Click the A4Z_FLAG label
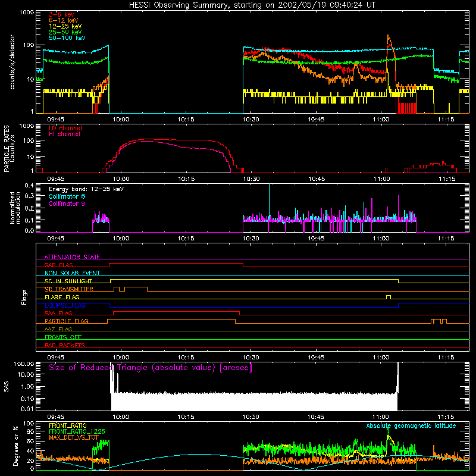Viewport: 476px width, 476px height. (x=58, y=329)
